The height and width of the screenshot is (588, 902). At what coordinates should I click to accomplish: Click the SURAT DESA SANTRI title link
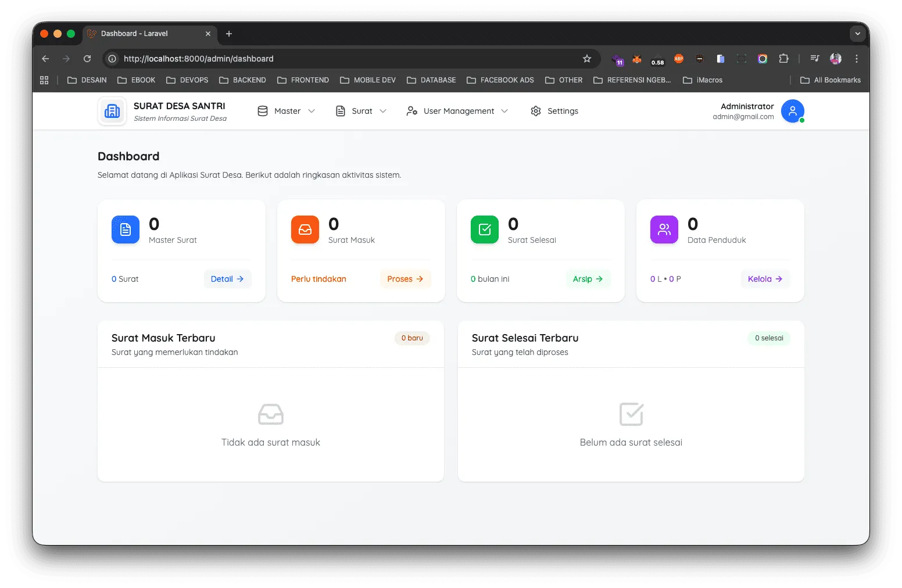tap(180, 106)
